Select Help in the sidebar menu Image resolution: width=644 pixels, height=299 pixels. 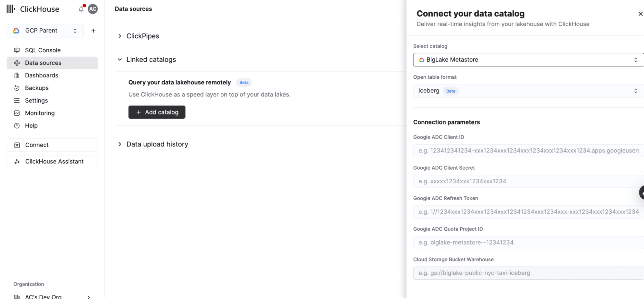pyautogui.click(x=31, y=126)
